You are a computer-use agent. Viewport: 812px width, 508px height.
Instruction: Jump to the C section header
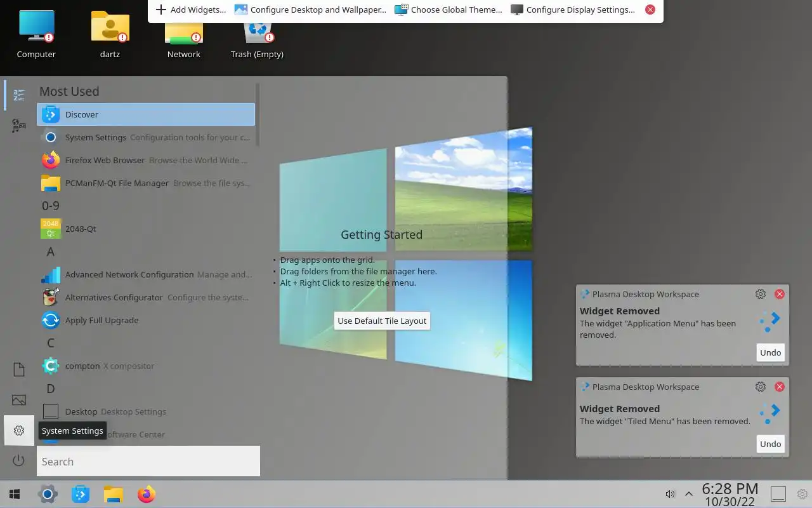(x=51, y=343)
